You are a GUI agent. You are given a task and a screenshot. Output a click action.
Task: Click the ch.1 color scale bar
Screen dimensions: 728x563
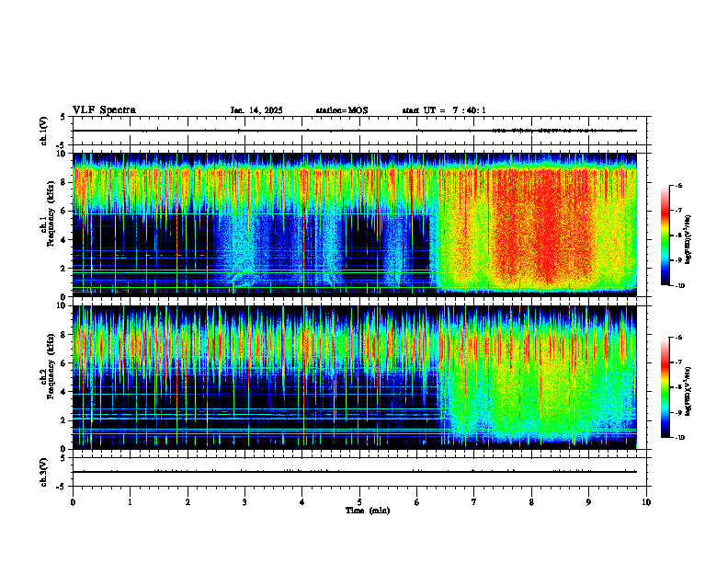(x=665, y=236)
